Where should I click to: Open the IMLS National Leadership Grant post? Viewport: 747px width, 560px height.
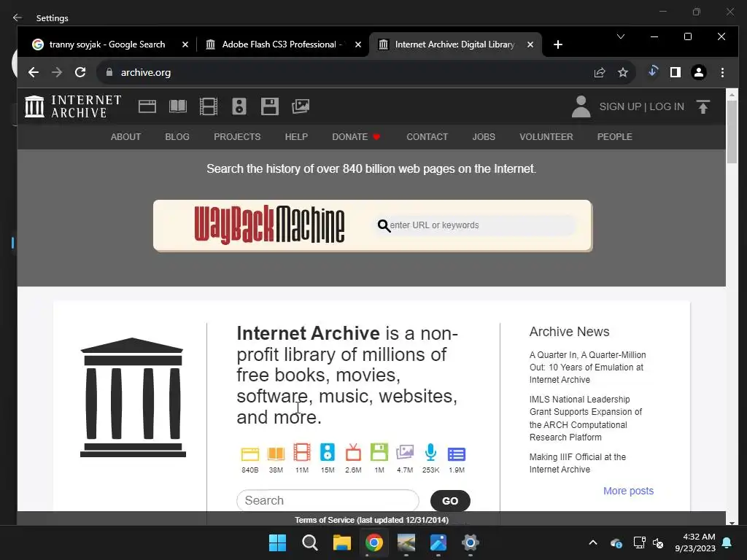click(586, 418)
